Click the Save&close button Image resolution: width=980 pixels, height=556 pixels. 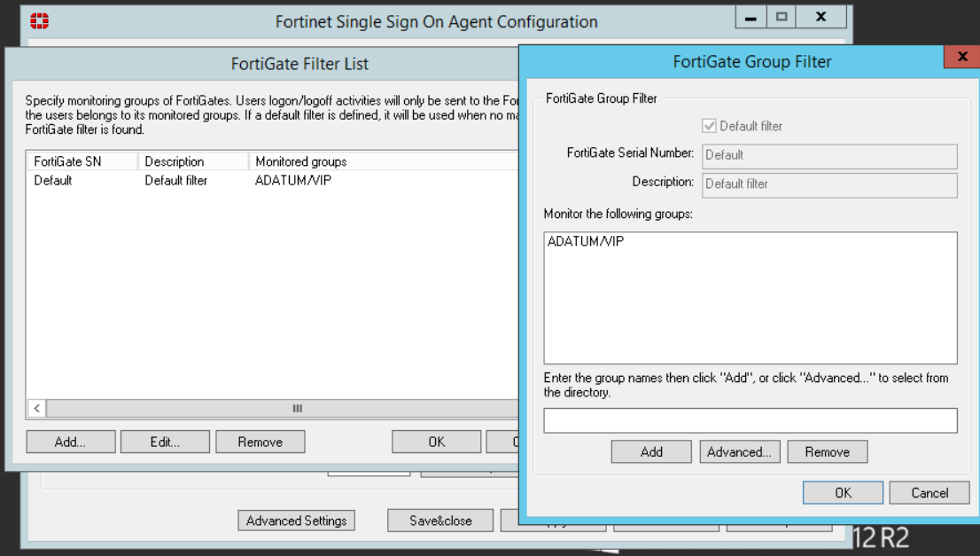point(440,521)
